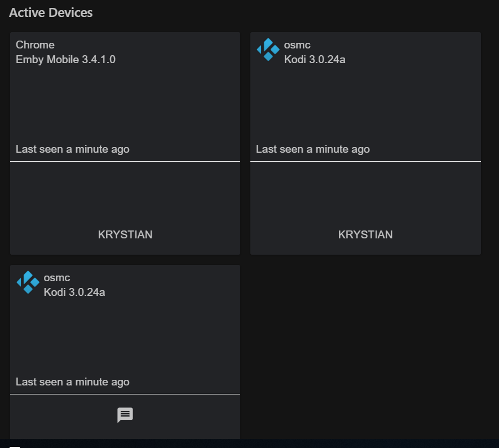Click Kodi 3.0.24a text on the bottom-left card

[74, 292]
